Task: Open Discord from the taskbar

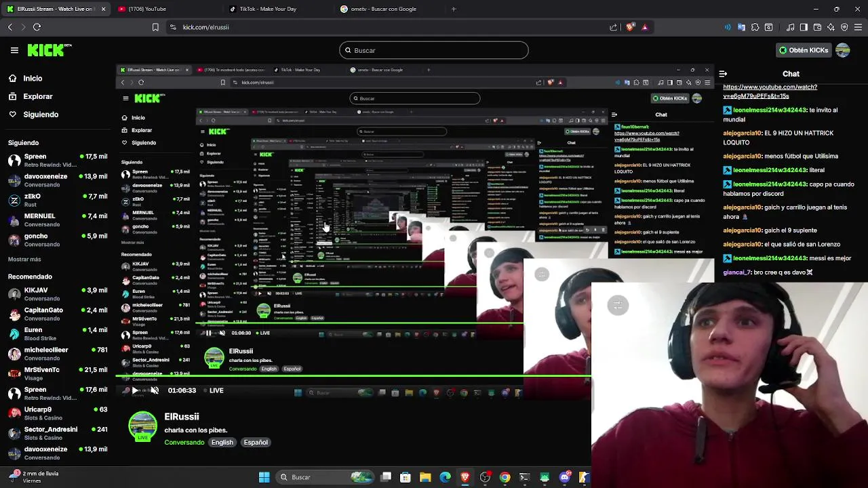Action: click(564, 477)
